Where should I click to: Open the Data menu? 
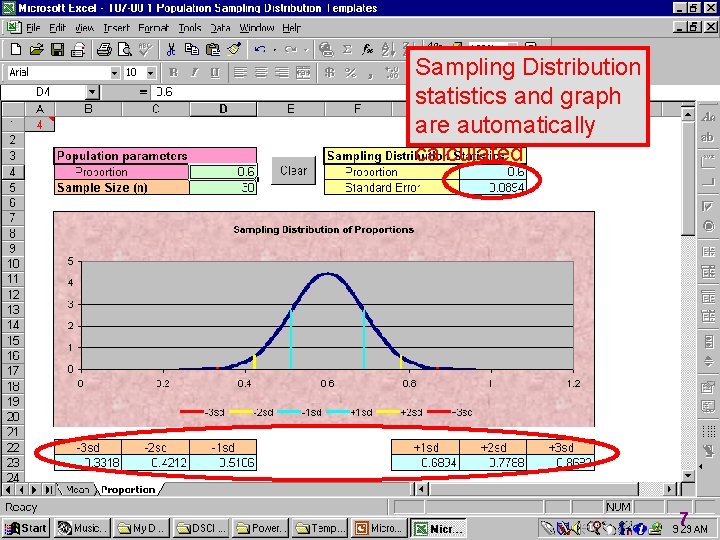(x=220, y=28)
